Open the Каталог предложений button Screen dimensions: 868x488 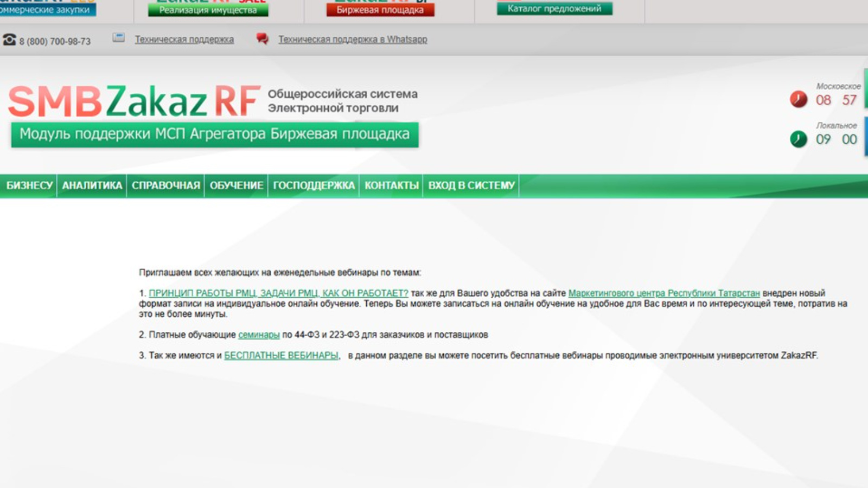coord(554,9)
